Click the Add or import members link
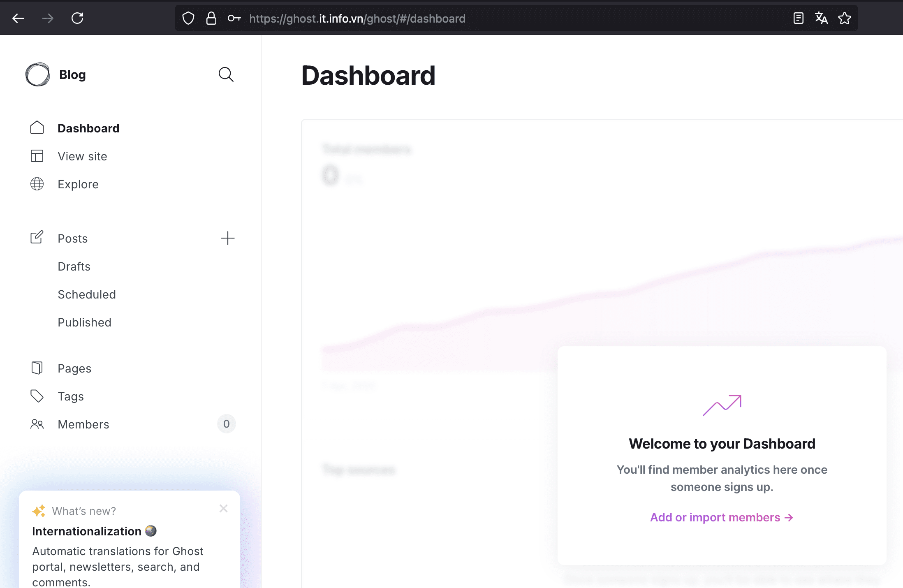 (722, 517)
